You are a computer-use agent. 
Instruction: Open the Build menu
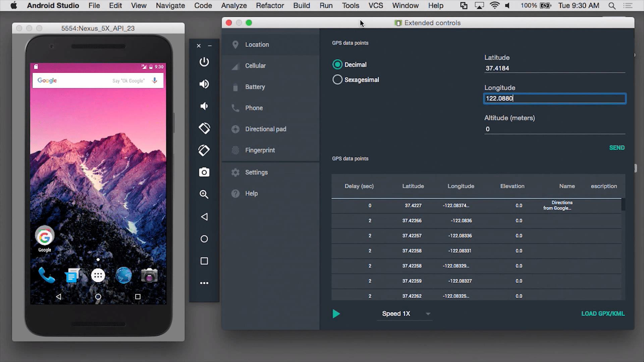[301, 5]
